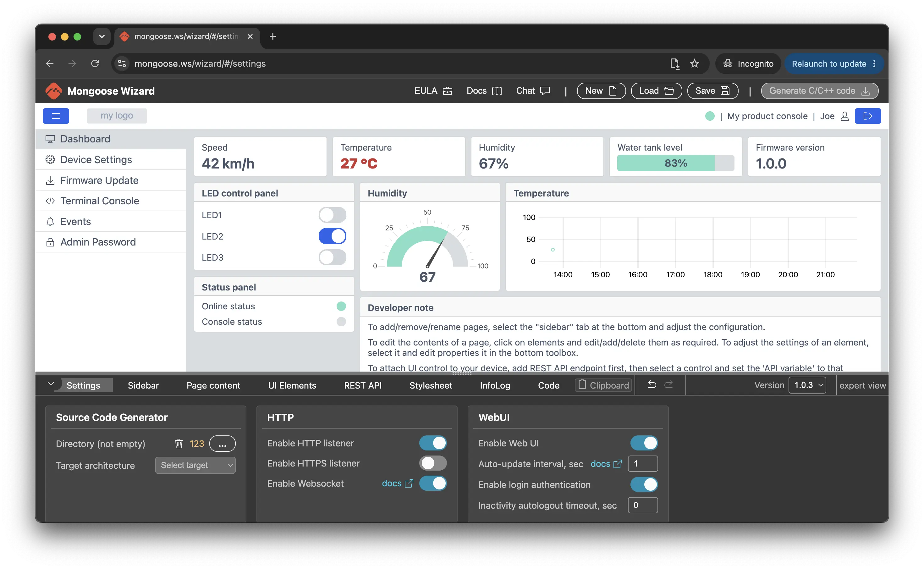The width and height of the screenshot is (924, 569).
Task: Click the Inactivity autologout timeout field
Action: pos(643,505)
